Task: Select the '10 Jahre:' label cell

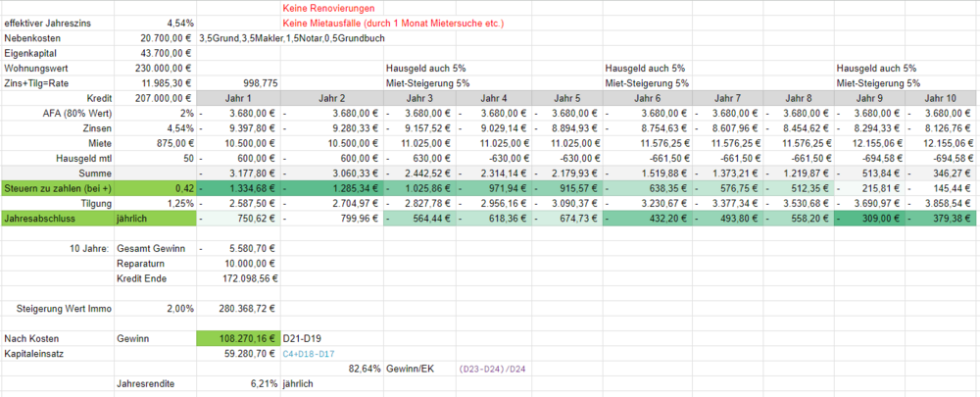Action: (x=90, y=248)
